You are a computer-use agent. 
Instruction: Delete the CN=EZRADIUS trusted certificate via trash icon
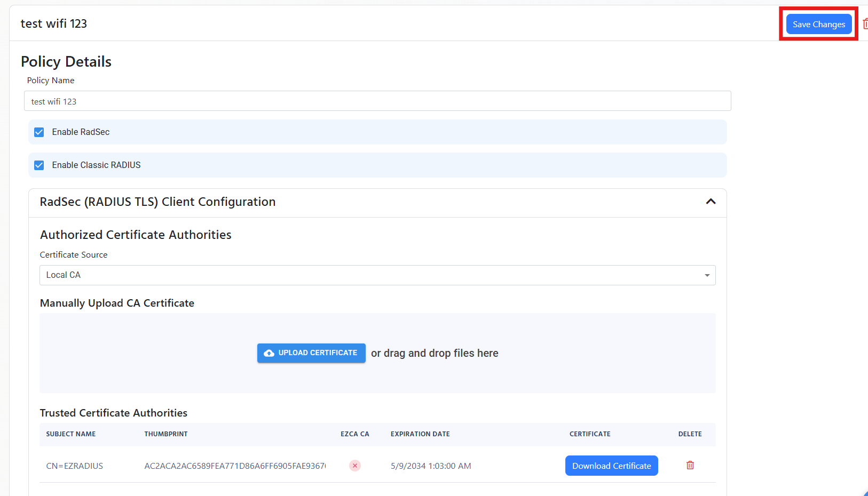[x=690, y=466]
